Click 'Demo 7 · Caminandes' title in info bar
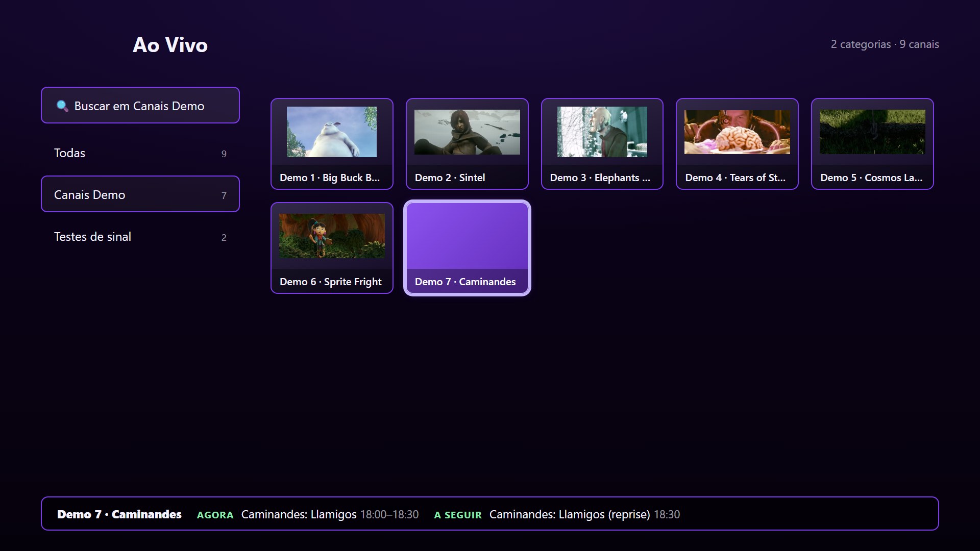Viewport: 980px width, 551px height. 119,514
